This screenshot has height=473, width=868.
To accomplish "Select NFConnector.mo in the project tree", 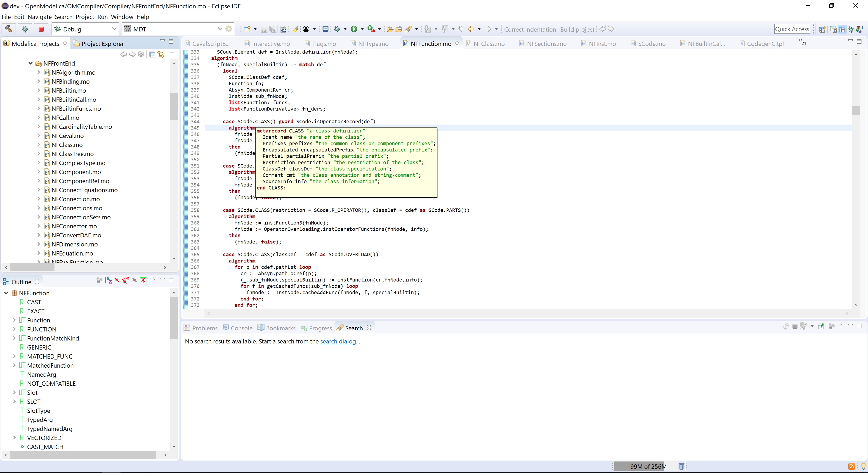I will 74,226.
